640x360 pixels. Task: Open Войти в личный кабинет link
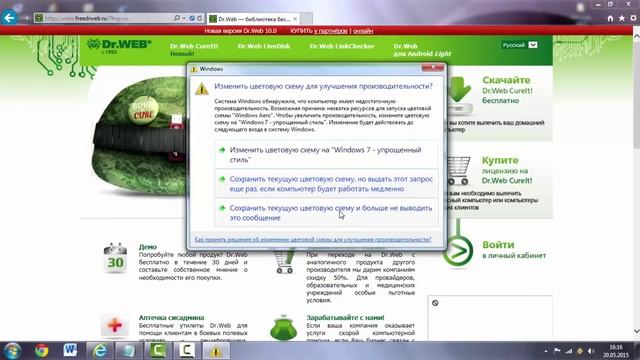coord(514,249)
